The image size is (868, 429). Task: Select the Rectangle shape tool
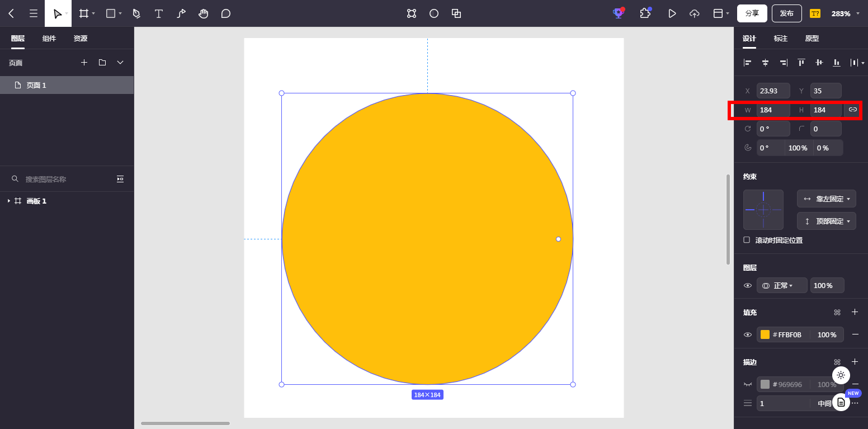tap(111, 13)
